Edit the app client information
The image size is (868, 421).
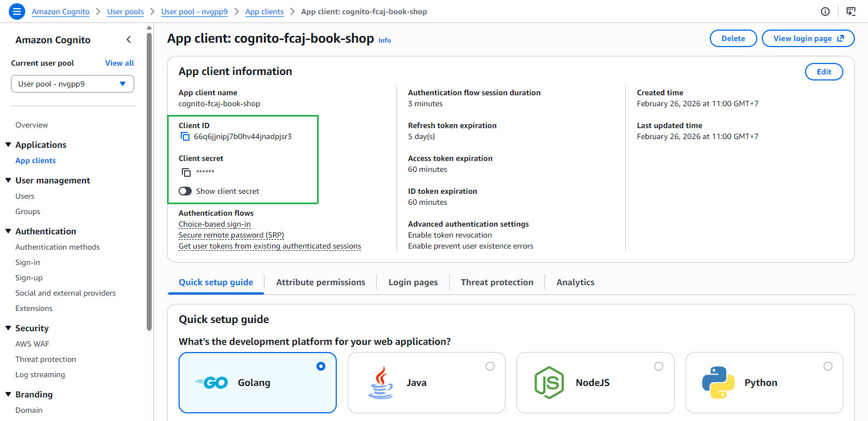pyautogui.click(x=824, y=72)
